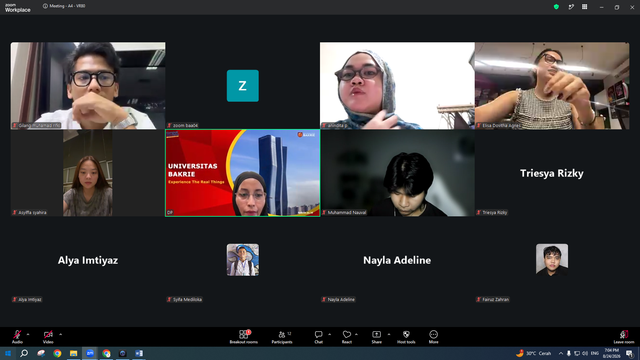The image size is (640, 360).
Task: Click icon left of View grid
Action: tap(571, 7)
